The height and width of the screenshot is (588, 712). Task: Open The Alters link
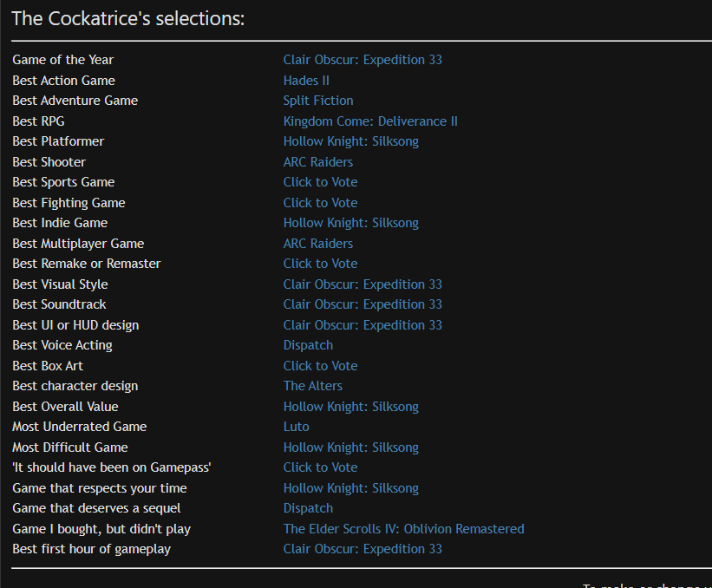(313, 386)
